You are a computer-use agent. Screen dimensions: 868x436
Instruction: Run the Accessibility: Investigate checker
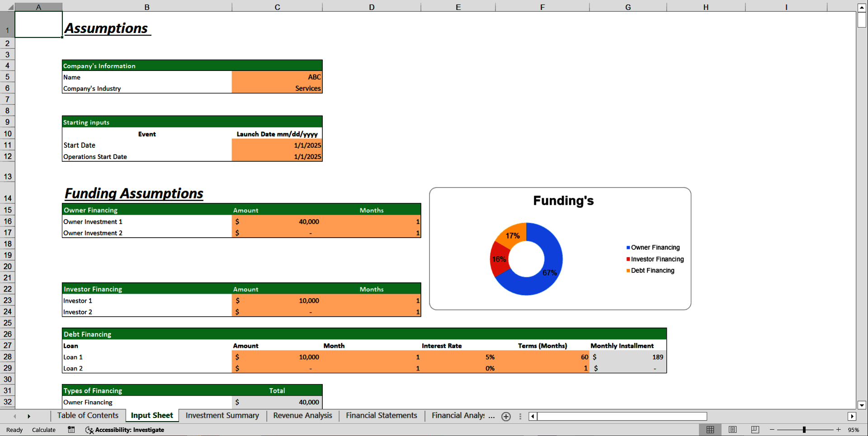point(125,430)
